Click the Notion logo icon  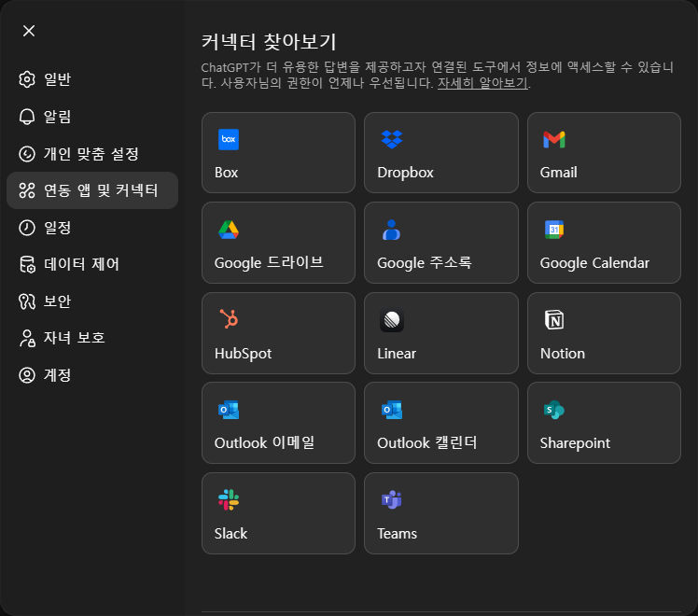pyautogui.click(x=554, y=319)
